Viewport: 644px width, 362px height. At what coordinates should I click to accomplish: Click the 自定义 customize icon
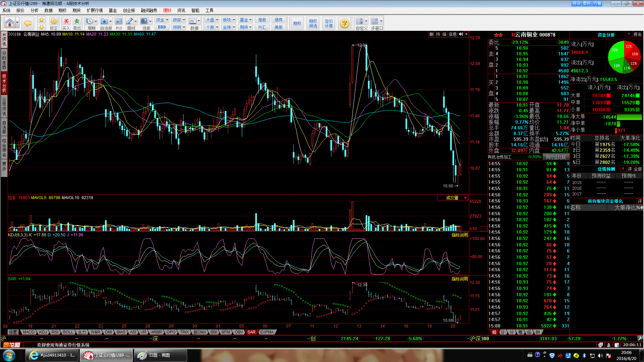pos(360,21)
